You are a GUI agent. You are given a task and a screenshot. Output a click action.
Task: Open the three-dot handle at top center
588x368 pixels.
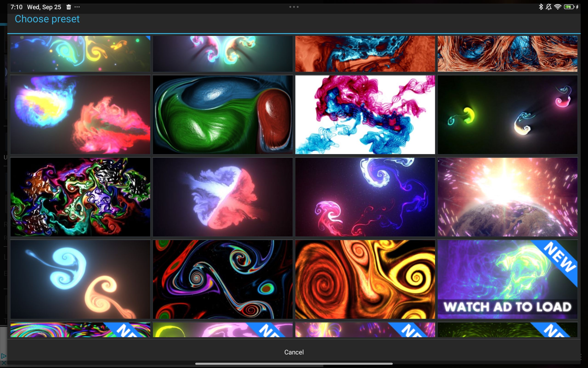point(294,7)
